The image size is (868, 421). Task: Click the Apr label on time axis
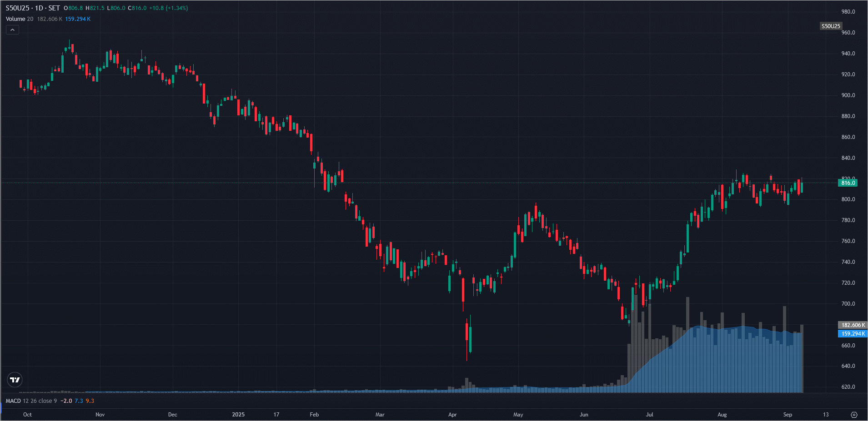coord(452,415)
